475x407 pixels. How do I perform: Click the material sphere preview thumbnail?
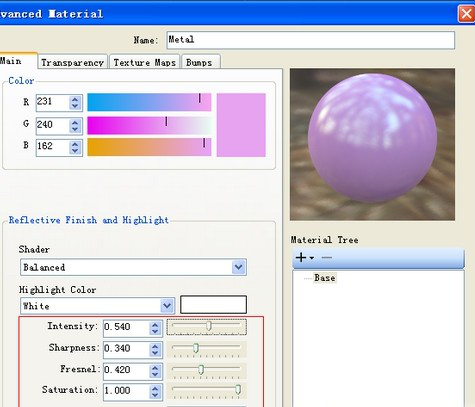[372, 144]
